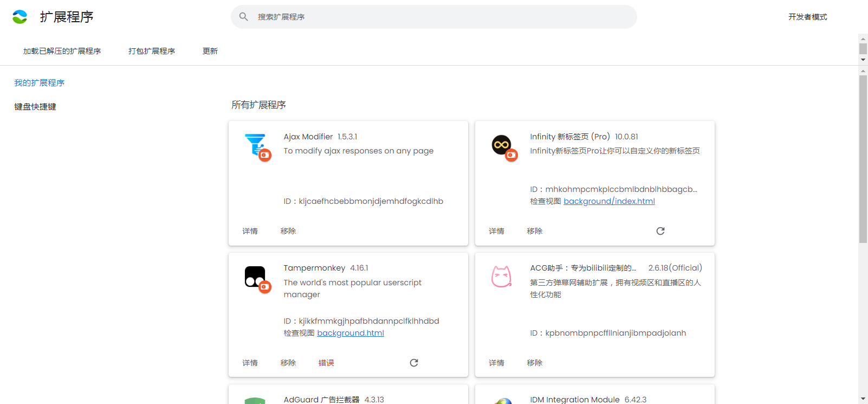Open 键盘快捷键 in sidebar
The image size is (868, 404).
[35, 107]
